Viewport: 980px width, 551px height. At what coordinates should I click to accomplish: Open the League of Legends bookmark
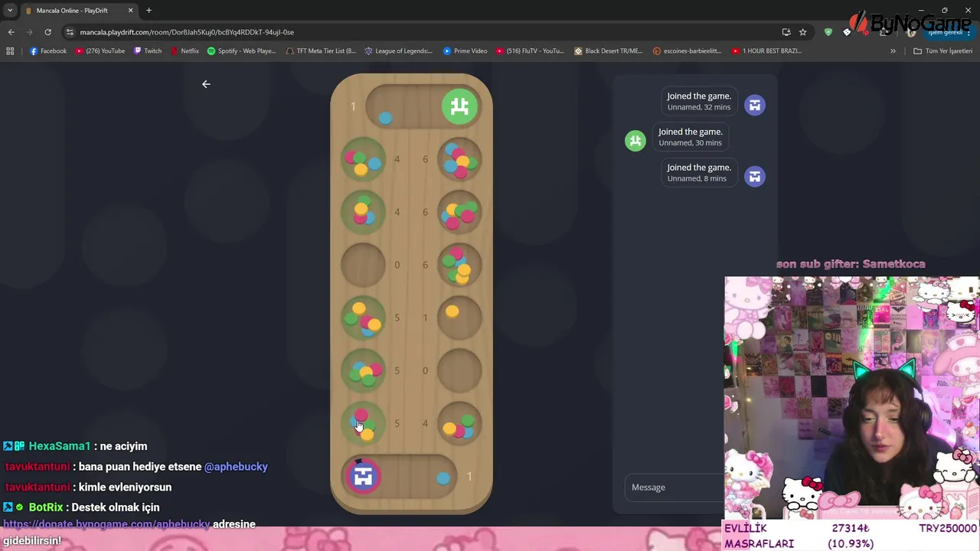(x=399, y=51)
